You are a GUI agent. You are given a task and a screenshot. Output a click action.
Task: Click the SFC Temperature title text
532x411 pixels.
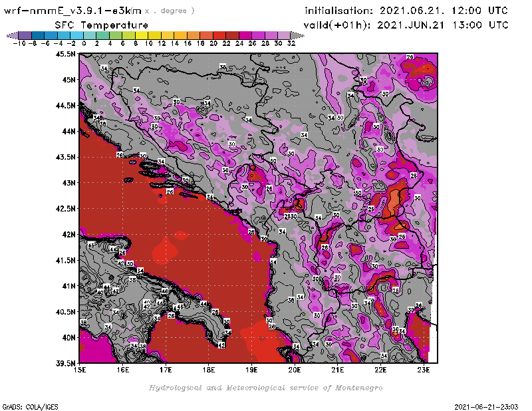(102, 25)
